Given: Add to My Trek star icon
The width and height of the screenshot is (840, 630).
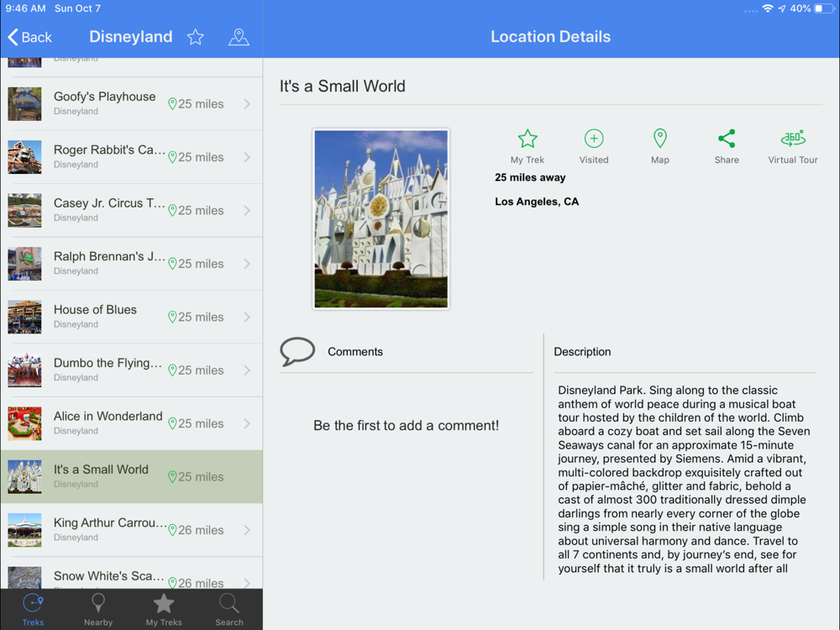Looking at the screenshot, I should (528, 139).
